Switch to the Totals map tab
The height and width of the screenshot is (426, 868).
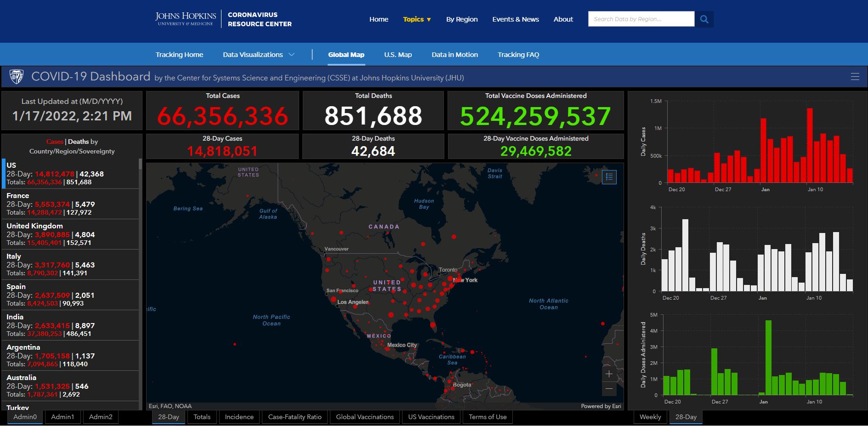click(202, 417)
